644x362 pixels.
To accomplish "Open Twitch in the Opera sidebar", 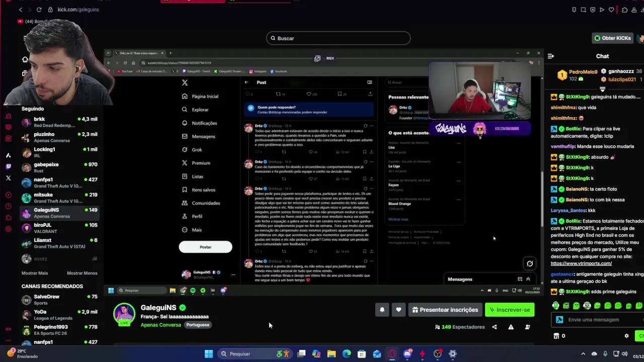I will 8,166.
